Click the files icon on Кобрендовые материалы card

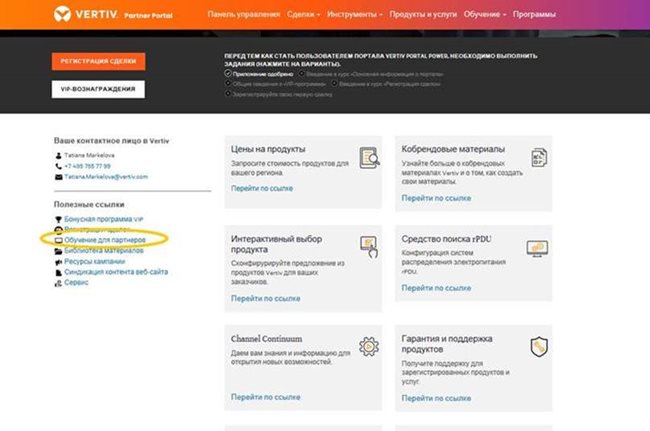(539, 158)
